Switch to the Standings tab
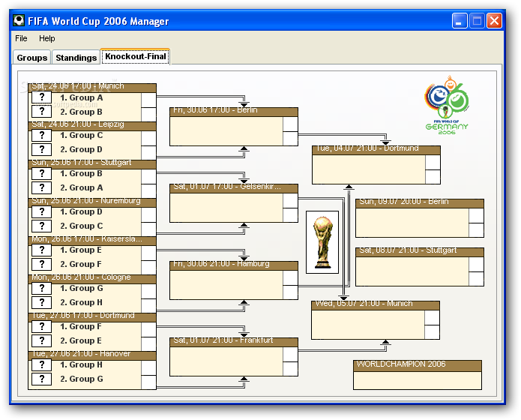Screen dimensions: 521x420 click(76, 58)
